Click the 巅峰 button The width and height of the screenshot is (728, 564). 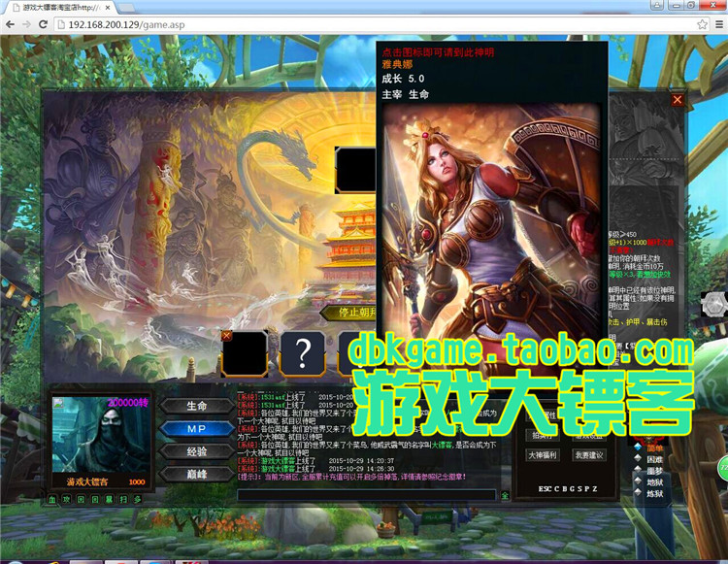(197, 474)
